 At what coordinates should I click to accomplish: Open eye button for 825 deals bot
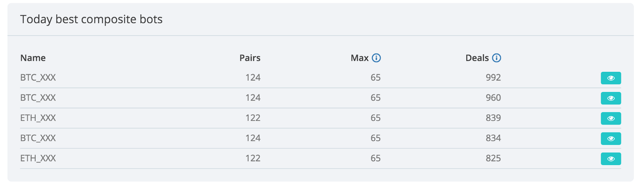[x=611, y=159]
